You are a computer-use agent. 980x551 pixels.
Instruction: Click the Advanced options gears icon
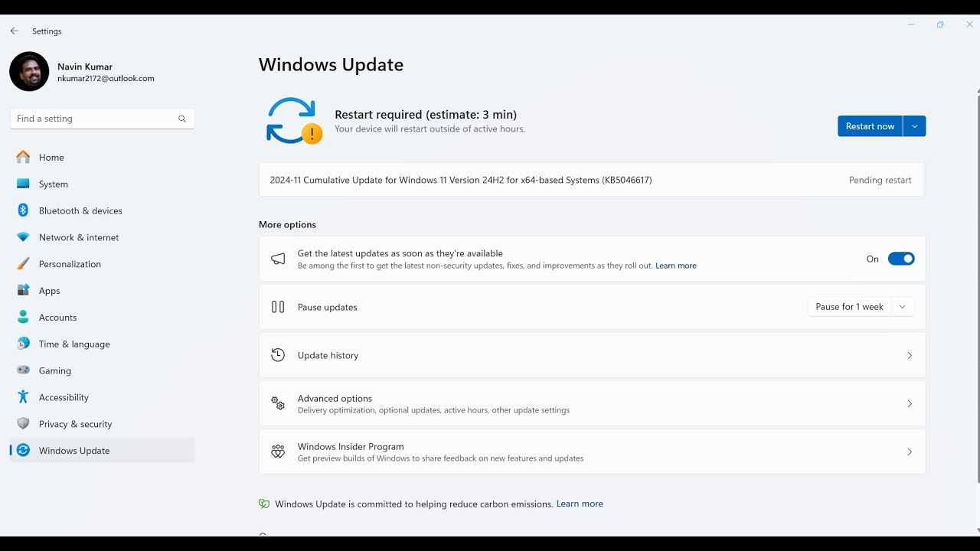[x=278, y=403]
